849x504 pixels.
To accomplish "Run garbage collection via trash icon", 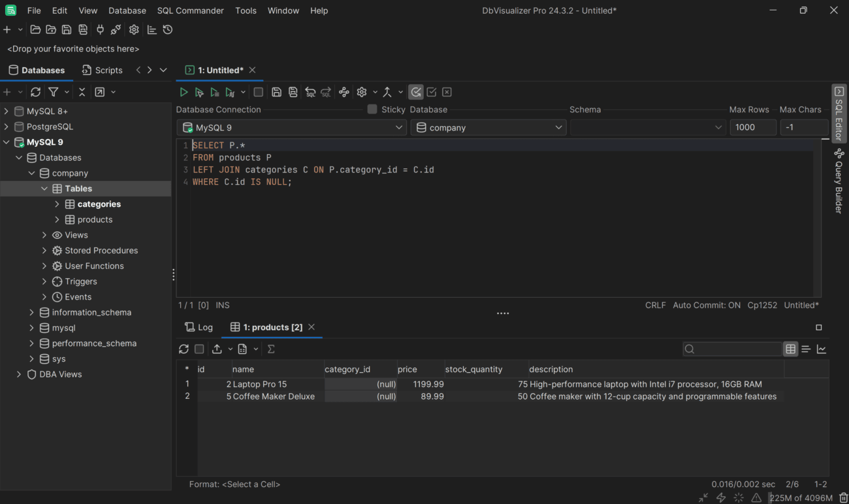I will coord(844,498).
